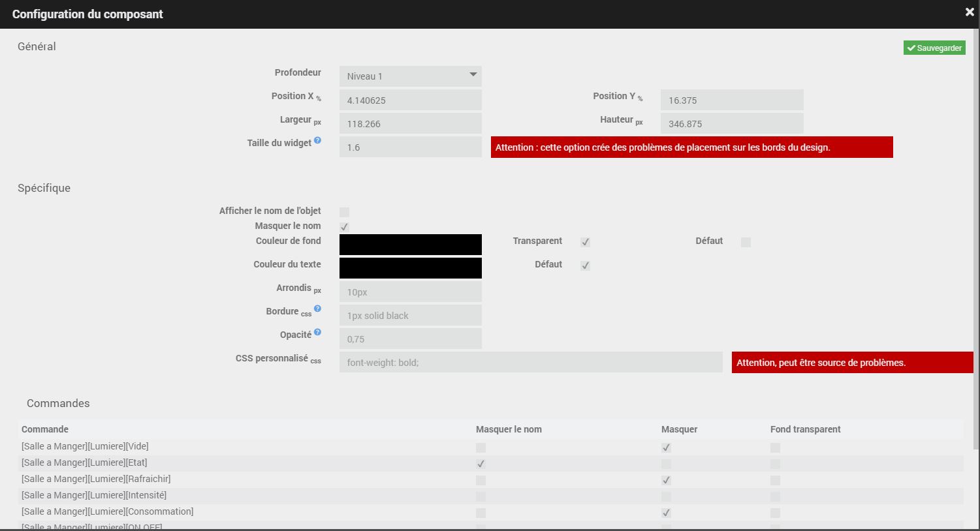Click the Taille du widget input field
Viewport: 980px width, 531px height.
click(411, 147)
